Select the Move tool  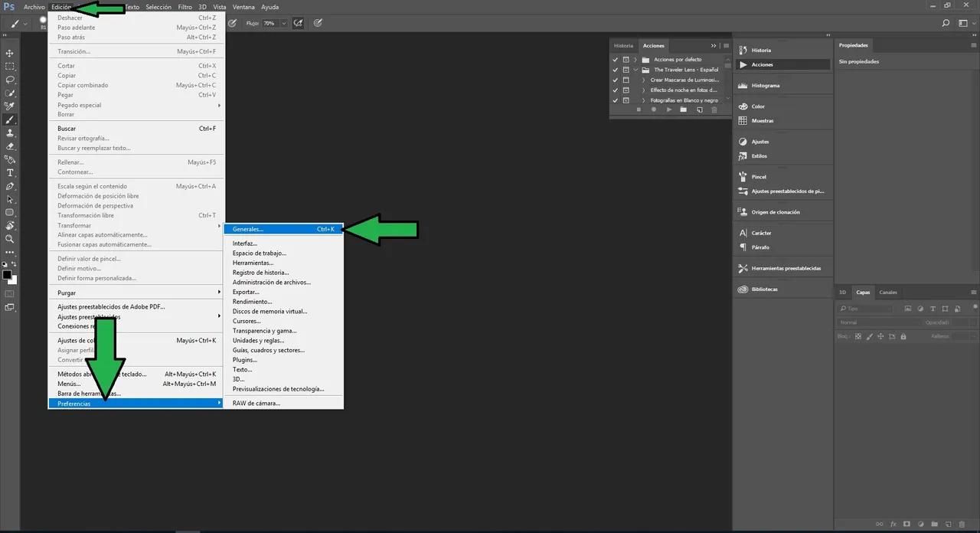[x=10, y=53]
